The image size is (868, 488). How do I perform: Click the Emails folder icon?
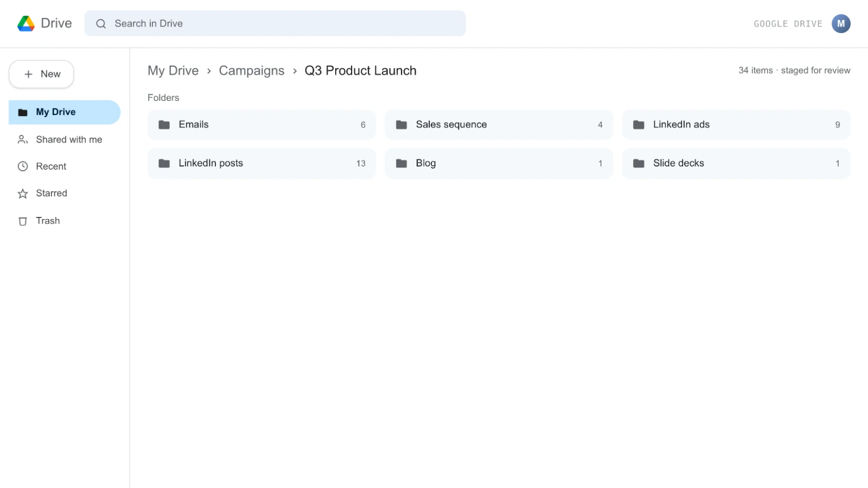[164, 125]
